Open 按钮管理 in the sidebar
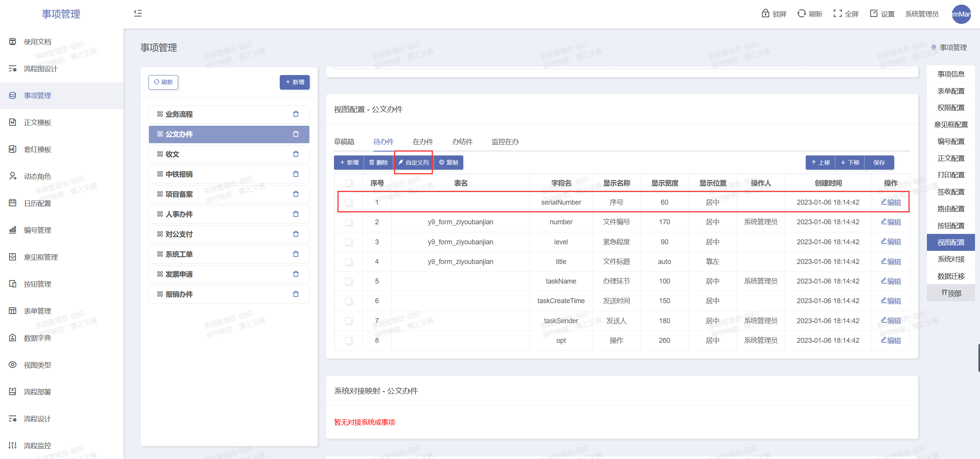The height and width of the screenshot is (459, 980). coord(37,284)
